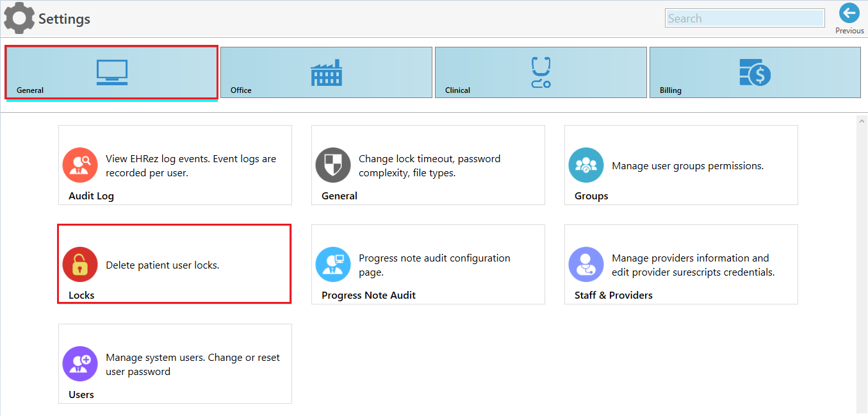Image resolution: width=868 pixels, height=416 pixels.
Task: Switch to the Clinical tab label
Action: coord(457,90)
